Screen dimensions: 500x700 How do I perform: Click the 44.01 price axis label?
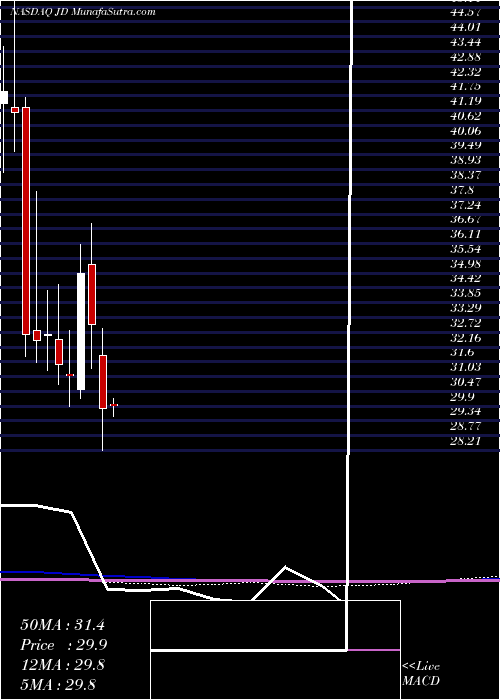[465, 27]
